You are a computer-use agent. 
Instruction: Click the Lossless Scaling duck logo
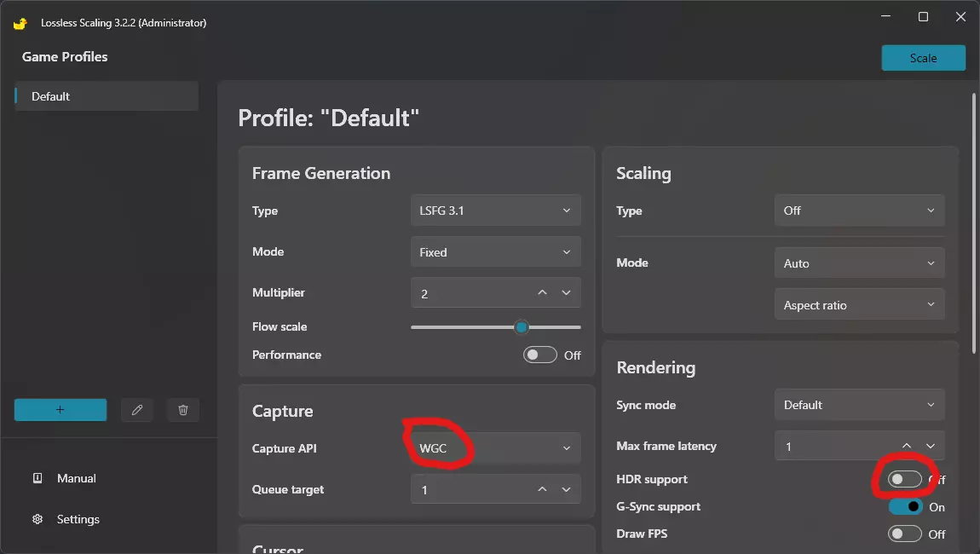pos(20,23)
